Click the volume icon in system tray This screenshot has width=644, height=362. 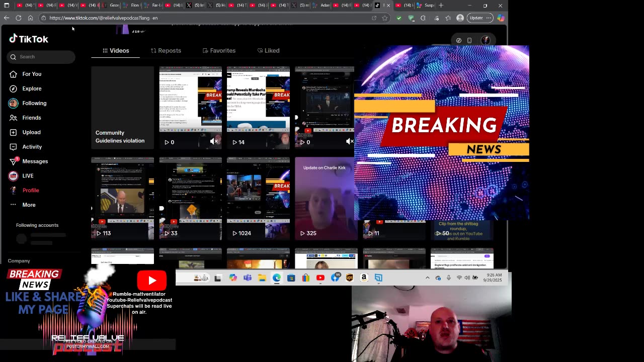(467, 278)
